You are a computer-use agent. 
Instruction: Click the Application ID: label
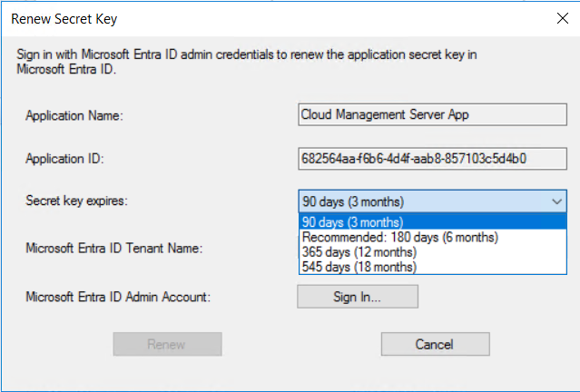tap(64, 159)
